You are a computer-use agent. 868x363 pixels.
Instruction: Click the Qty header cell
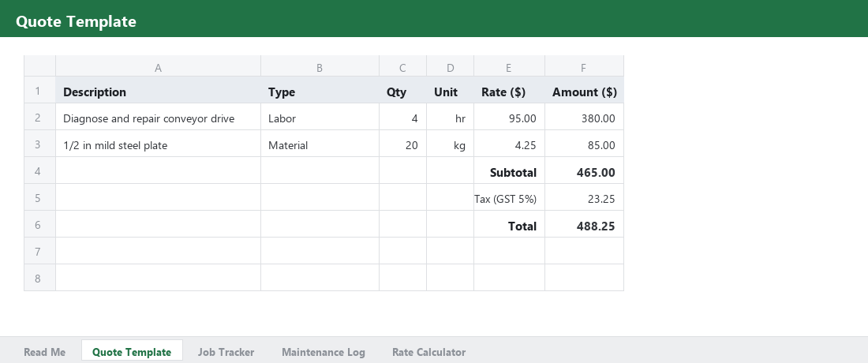click(402, 90)
